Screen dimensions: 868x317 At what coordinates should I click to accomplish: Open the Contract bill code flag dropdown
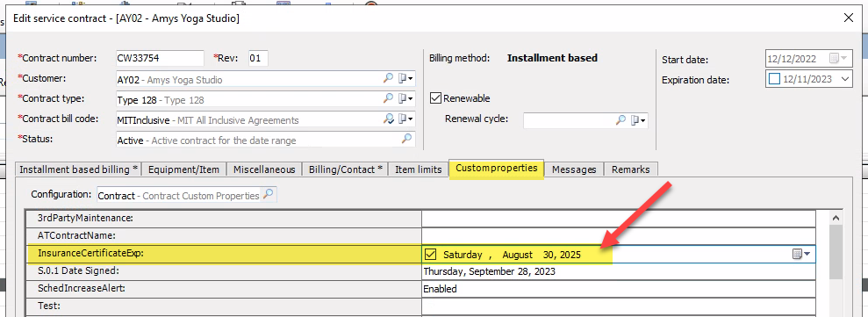[406, 119]
